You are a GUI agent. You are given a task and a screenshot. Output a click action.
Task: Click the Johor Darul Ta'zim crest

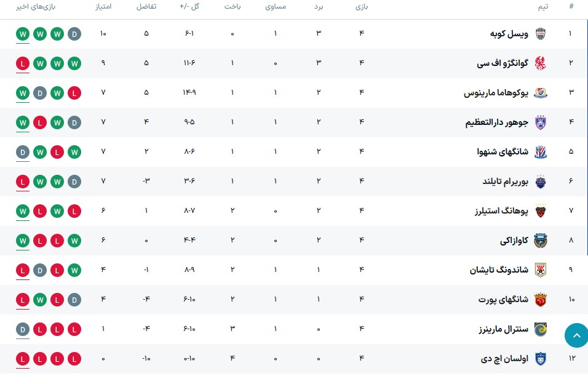click(x=540, y=122)
